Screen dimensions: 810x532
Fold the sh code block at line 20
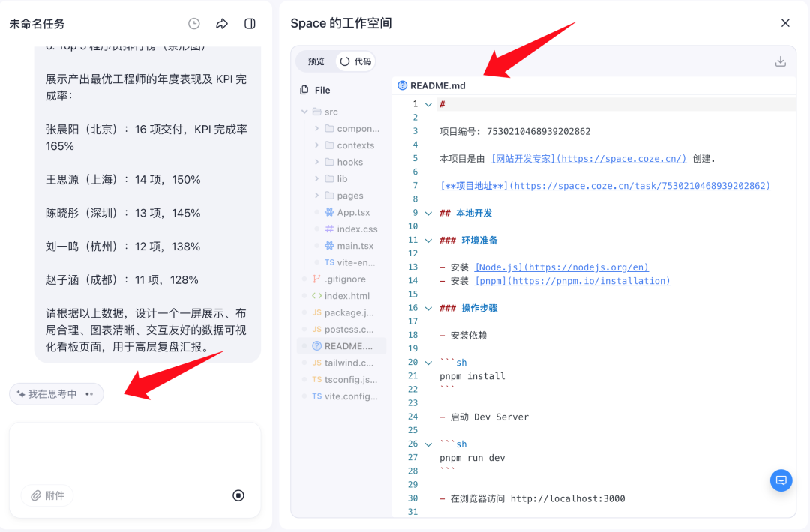pyautogui.click(x=428, y=363)
